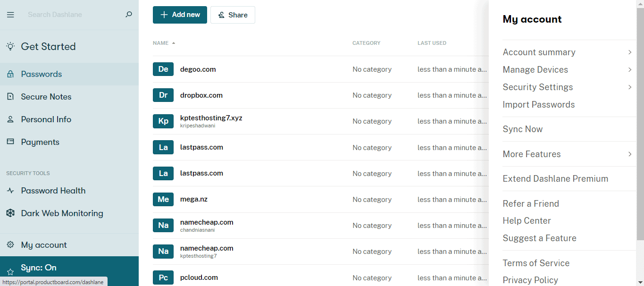Screen dimensions: 644x286
Task: Open the hamburger menu icon
Action: coord(10,15)
